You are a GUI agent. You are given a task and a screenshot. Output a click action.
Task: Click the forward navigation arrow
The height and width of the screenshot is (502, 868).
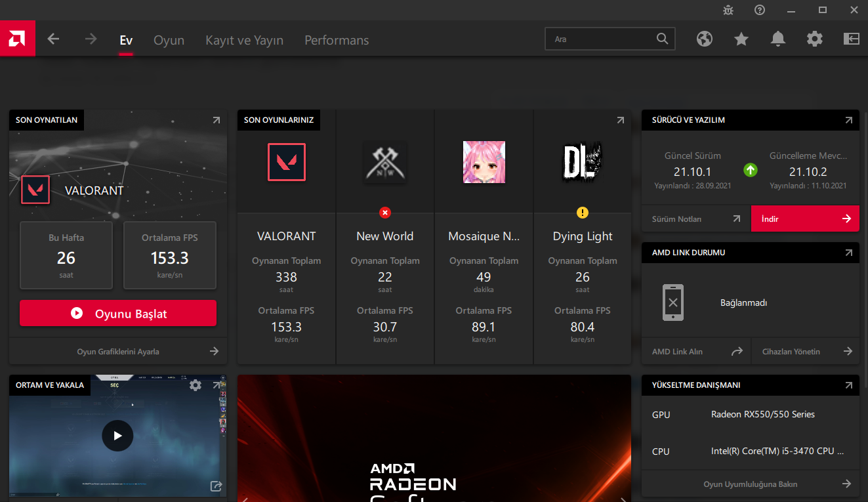point(91,39)
